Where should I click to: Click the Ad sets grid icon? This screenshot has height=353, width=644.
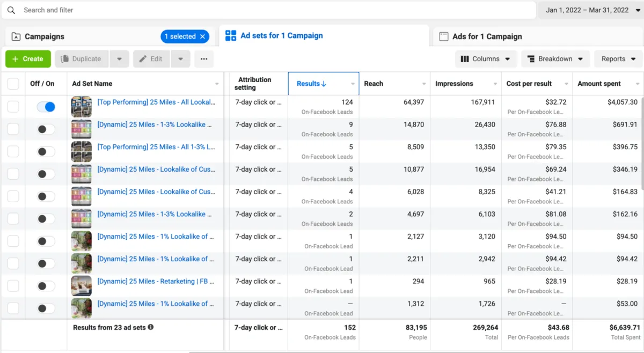tap(231, 36)
